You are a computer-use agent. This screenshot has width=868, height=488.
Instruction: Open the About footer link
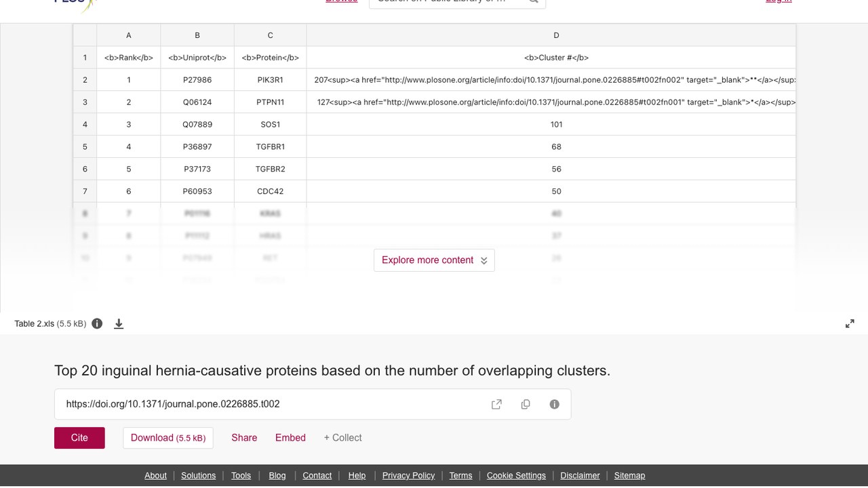coord(155,476)
